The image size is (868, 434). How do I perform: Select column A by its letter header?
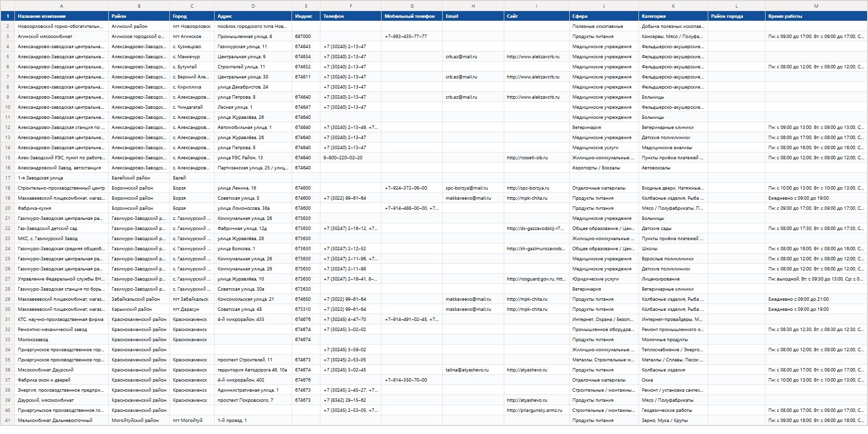point(62,6)
